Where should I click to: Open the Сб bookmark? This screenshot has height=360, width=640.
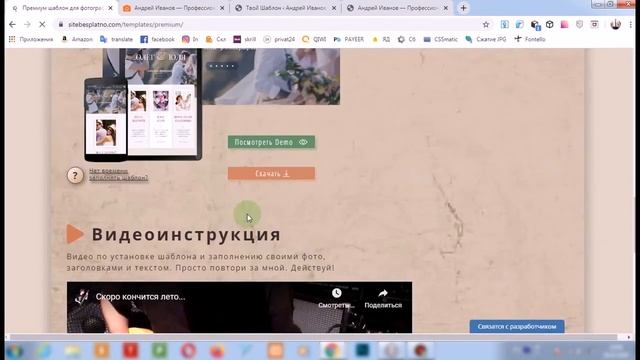pyautogui.click(x=407, y=39)
